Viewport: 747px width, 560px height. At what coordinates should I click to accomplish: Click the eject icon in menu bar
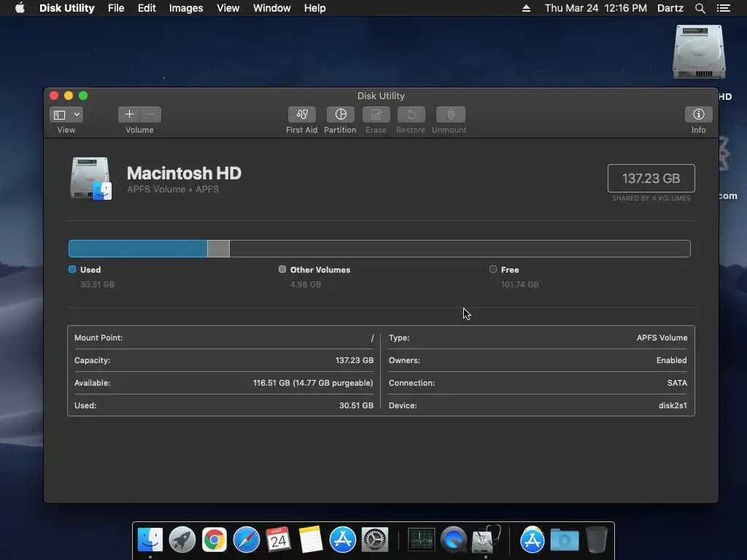click(x=526, y=8)
